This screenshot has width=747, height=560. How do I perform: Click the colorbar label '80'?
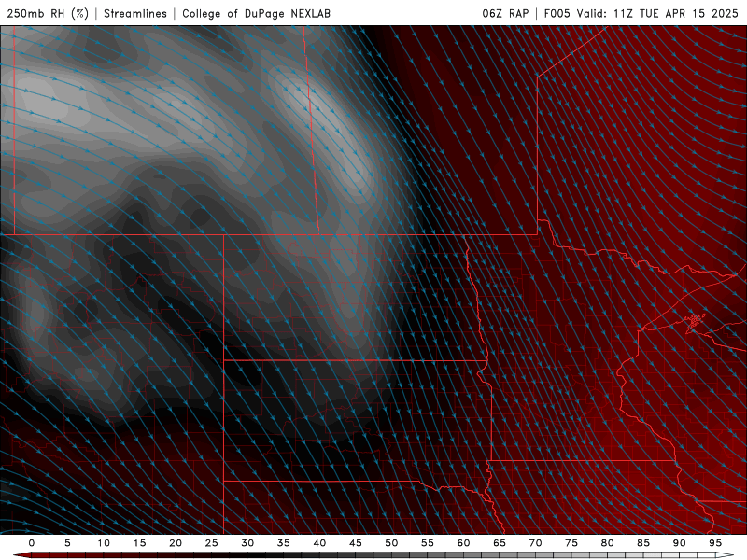(607, 543)
